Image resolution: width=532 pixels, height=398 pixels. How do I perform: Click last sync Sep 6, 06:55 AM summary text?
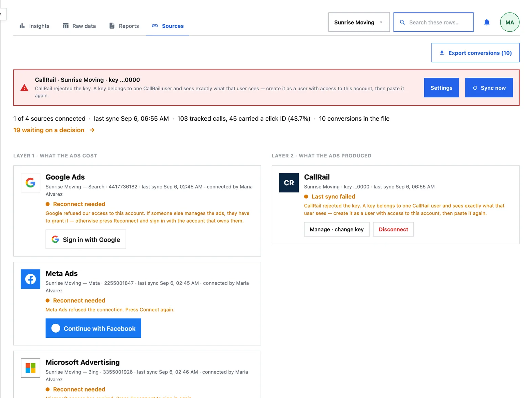click(131, 119)
